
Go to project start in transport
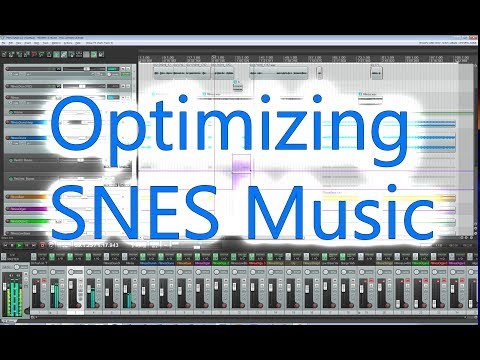[5, 245]
